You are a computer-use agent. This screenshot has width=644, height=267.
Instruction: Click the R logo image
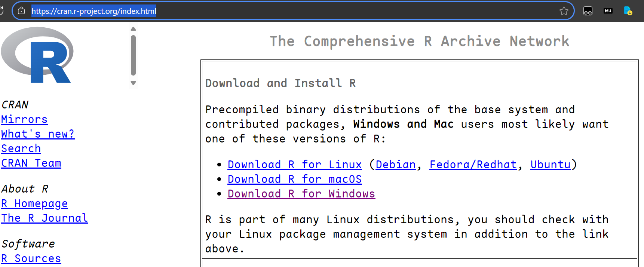37,55
